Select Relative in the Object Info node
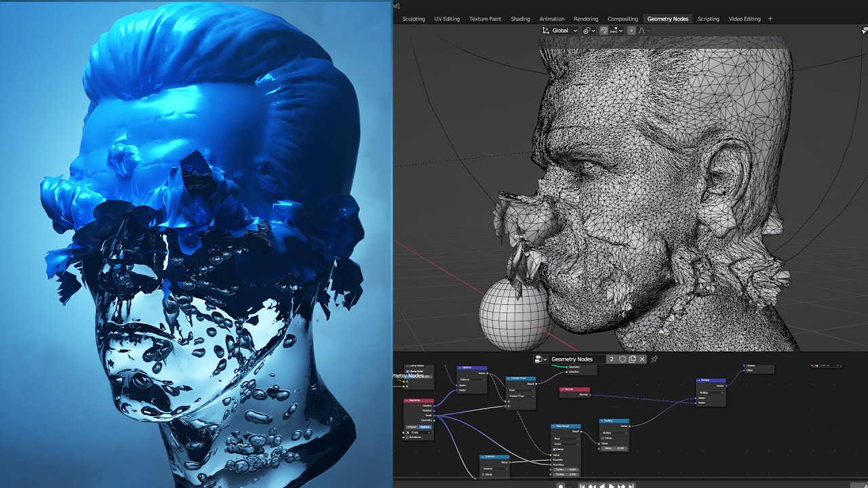868x488 pixels. pyautogui.click(x=425, y=427)
